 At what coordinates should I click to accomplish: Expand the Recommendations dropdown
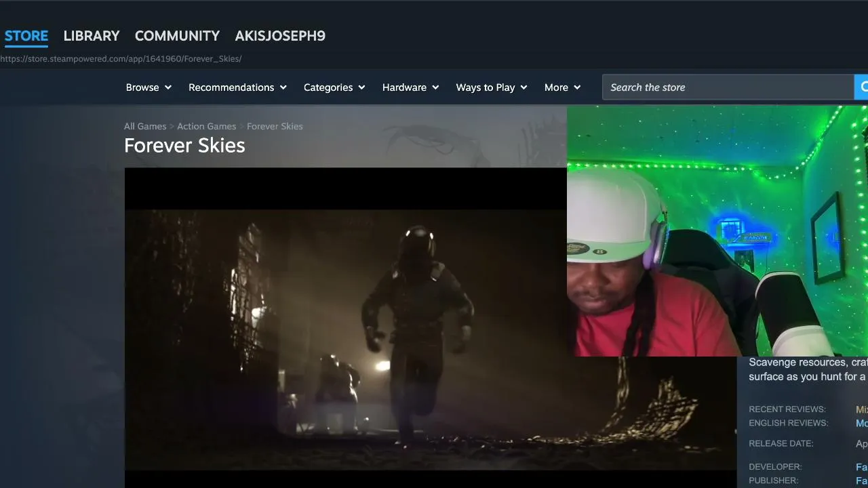[x=237, y=87]
